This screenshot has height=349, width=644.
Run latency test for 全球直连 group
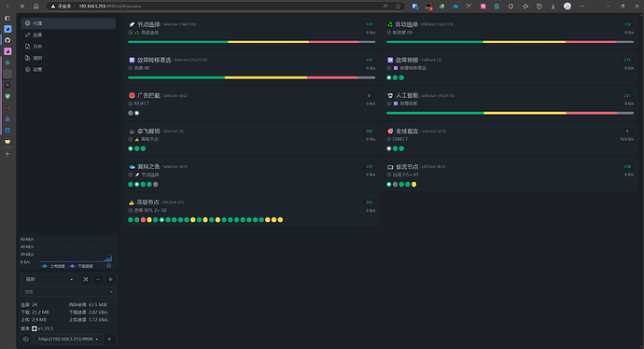[627, 131]
